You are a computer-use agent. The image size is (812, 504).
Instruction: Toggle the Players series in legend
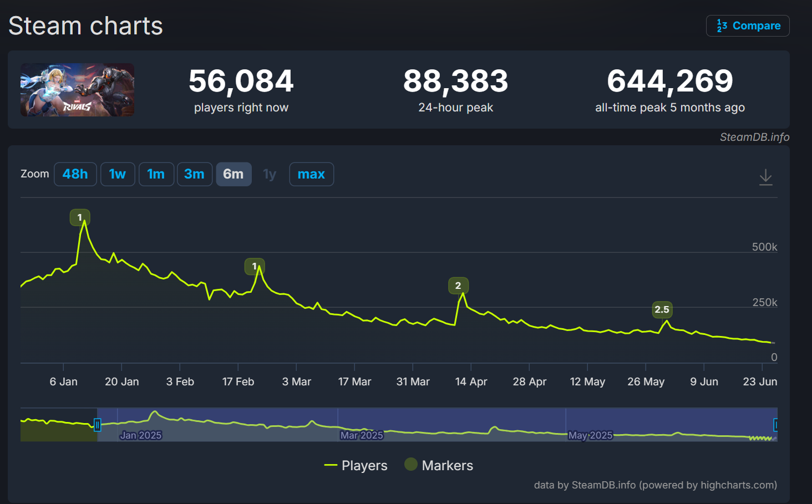point(356,465)
